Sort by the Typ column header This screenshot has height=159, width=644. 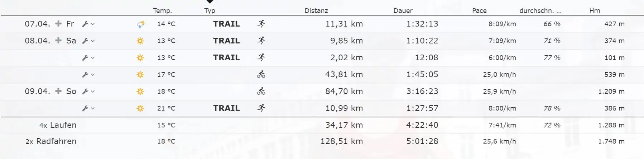(x=210, y=11)
